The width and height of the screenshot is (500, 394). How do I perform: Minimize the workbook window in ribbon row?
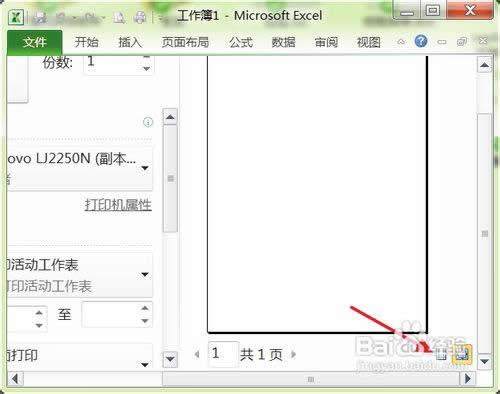[x=442, y=42]
